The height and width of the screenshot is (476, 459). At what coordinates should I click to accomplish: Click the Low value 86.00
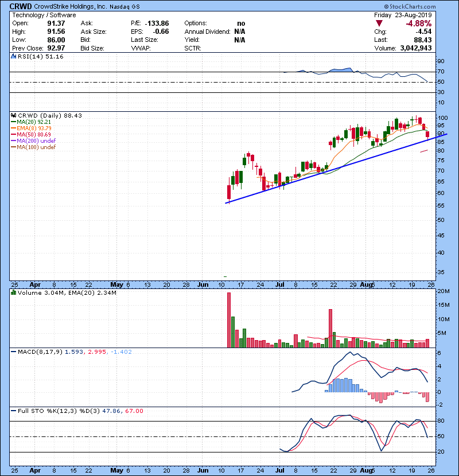pos(56,40)
